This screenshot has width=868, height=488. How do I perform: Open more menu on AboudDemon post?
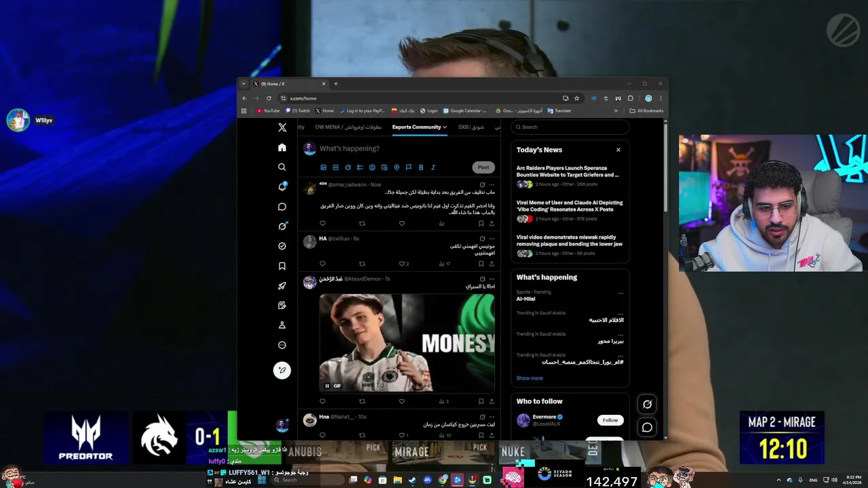pos(492,279)
